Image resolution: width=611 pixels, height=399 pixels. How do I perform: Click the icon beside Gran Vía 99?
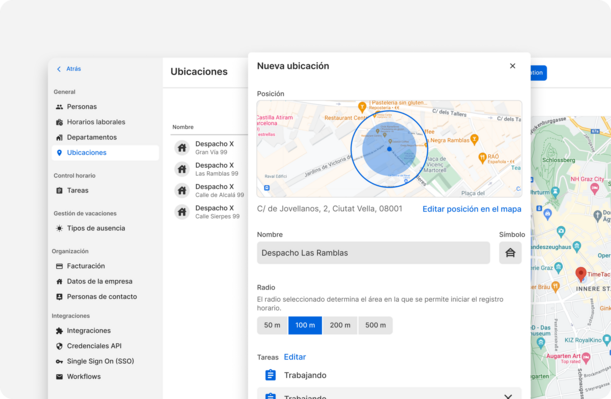click(x=182, y=148)
